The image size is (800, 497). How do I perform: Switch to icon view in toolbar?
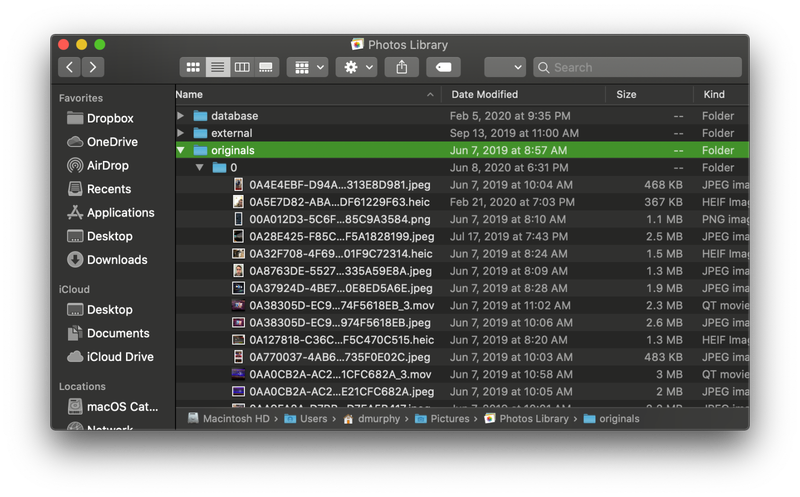click(x=192, y=67)
